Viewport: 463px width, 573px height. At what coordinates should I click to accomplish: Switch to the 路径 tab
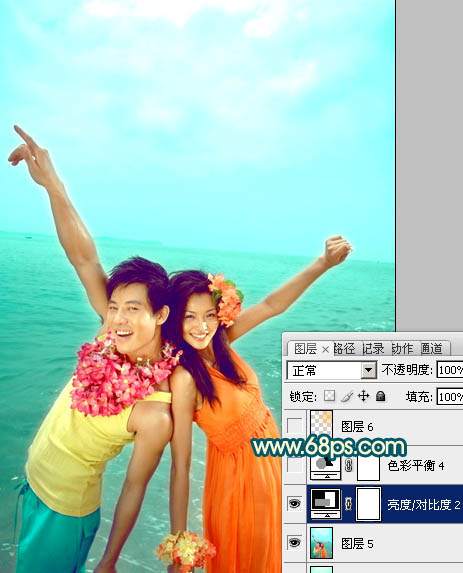(x=344, y=349)
